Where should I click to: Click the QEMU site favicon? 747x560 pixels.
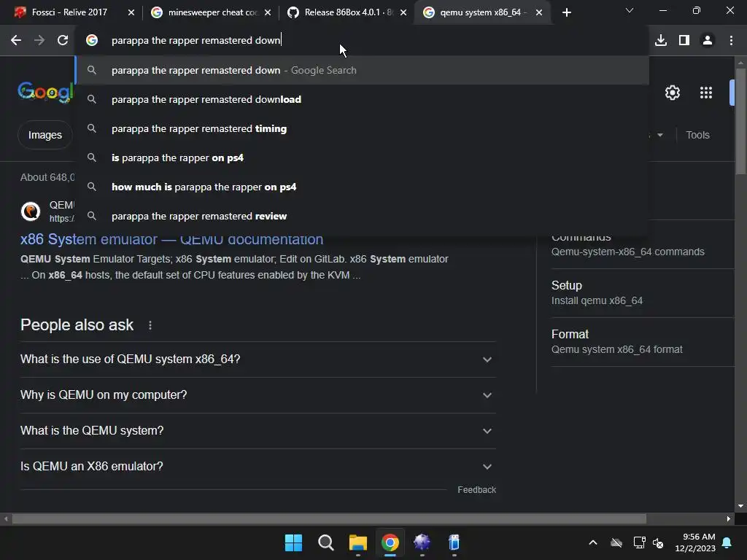(x=31, y=211)
